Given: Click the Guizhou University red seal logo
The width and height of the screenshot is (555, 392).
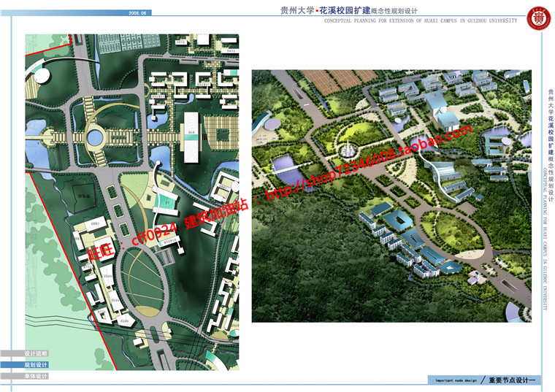Looking at the screenshot, I should pyautogui.click(x=539, y=18).
